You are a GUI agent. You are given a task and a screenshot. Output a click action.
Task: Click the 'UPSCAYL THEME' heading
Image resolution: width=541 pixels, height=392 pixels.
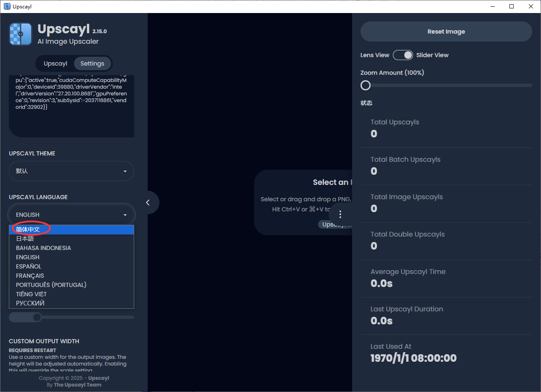click(x=32, y=153)
